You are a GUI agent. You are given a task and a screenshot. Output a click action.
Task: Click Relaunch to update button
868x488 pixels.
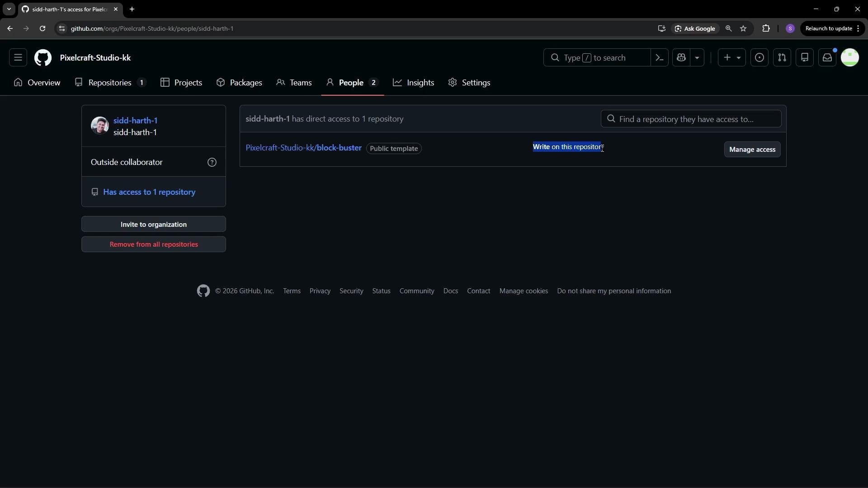(x=832, y=28)
